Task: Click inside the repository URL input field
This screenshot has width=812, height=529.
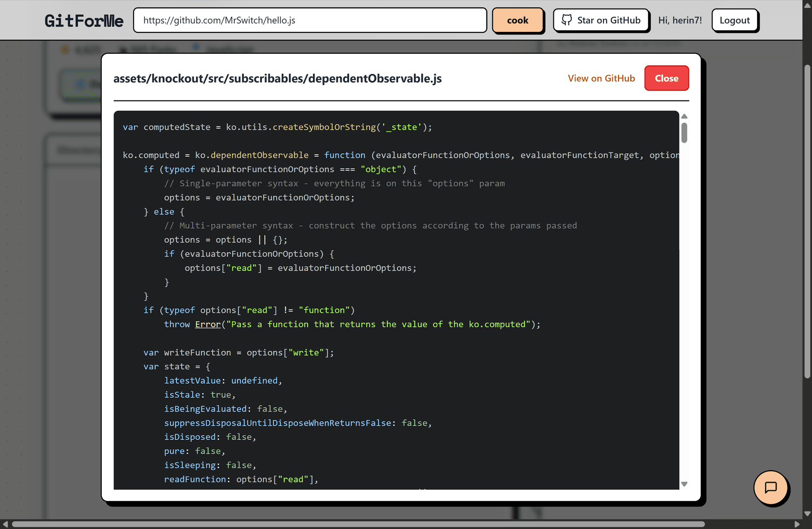Action: point(310,20)
